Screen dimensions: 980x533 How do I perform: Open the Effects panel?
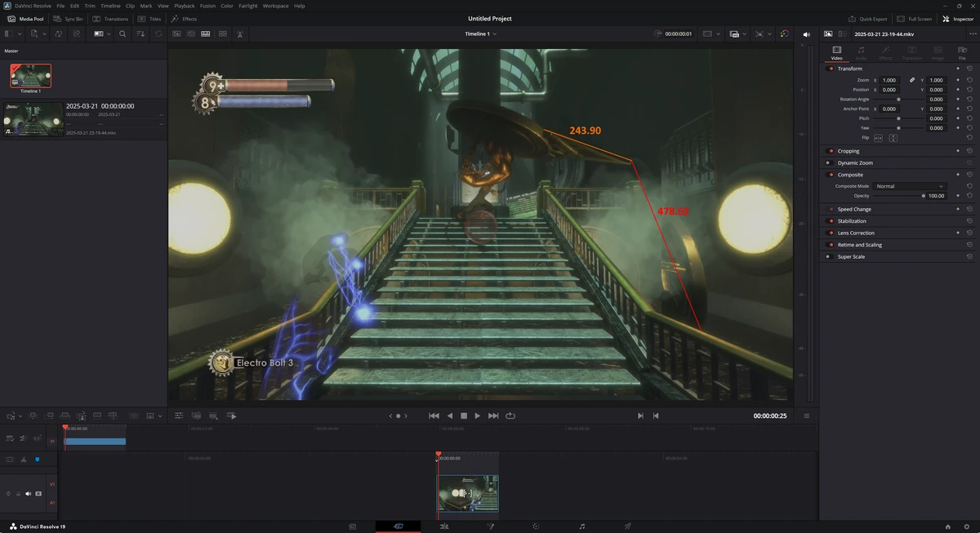click(x=184, y=19)
